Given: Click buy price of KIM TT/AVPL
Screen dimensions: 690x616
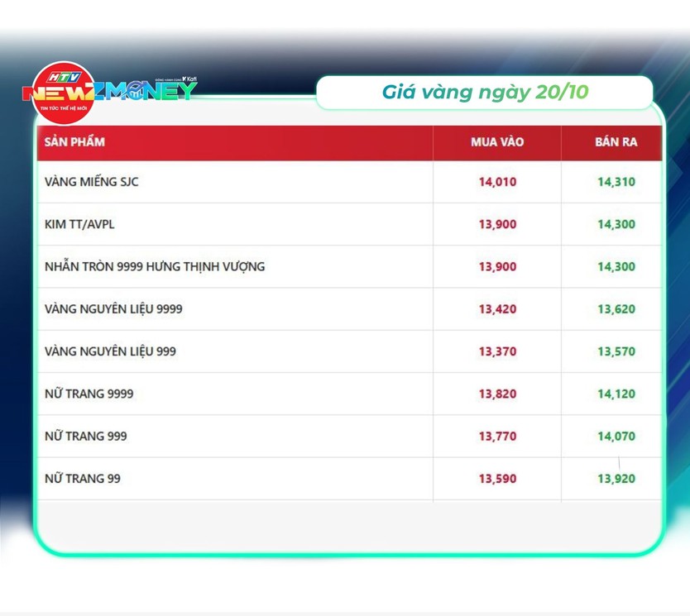Looking at the screenshot, I should [x=498, y=224].
